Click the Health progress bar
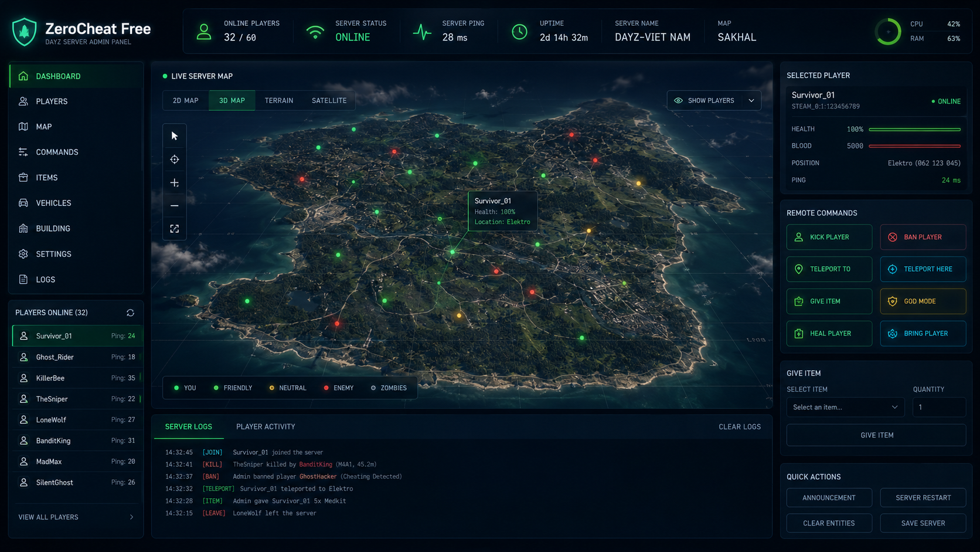Image resolution: width=980 pixels, height=552 pixels. tap(914, 129)
